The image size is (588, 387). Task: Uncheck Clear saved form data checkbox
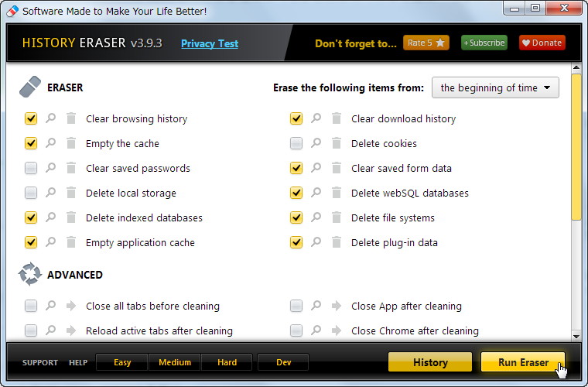(x=296, y=168)
